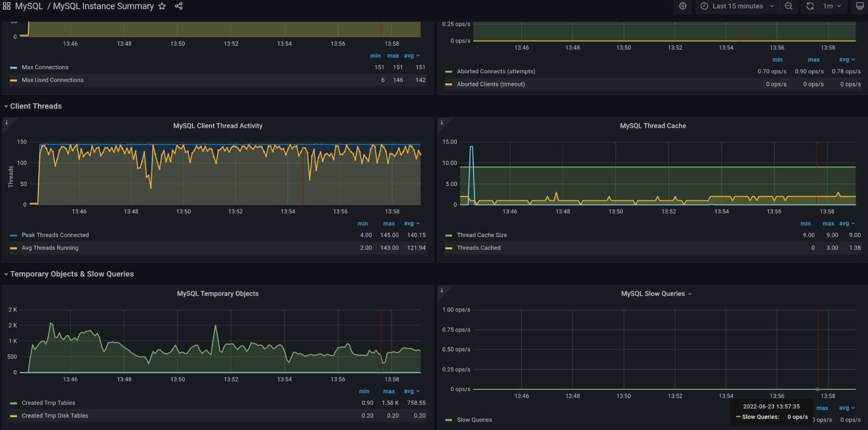Toggle Thread Cache Size series
Image resolution: width=868 pixels, height=430 pixels.
pyautogui.click(x=481, y=235)
